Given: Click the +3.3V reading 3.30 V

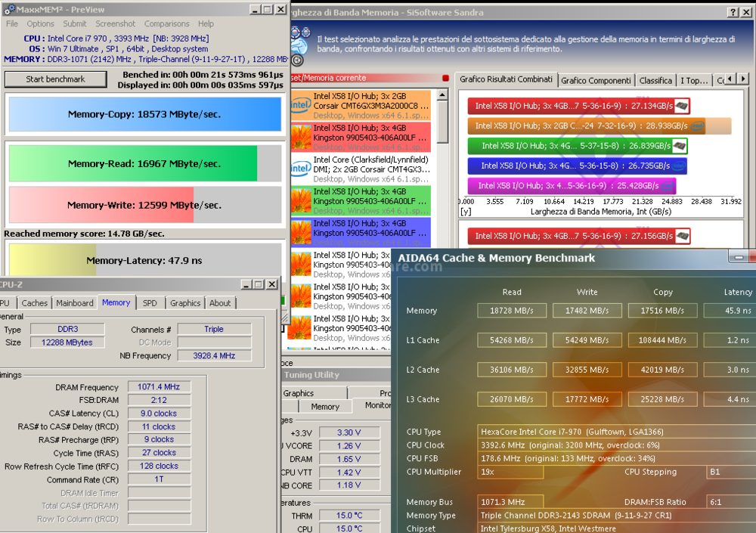Looking at the screenshot, I should 349,432.
